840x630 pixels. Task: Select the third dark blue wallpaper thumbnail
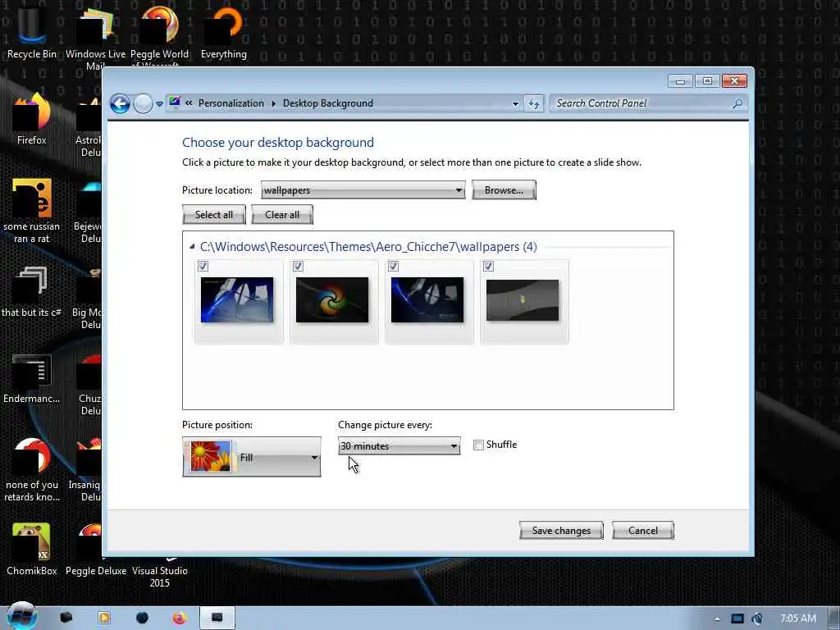coord(427,300)
